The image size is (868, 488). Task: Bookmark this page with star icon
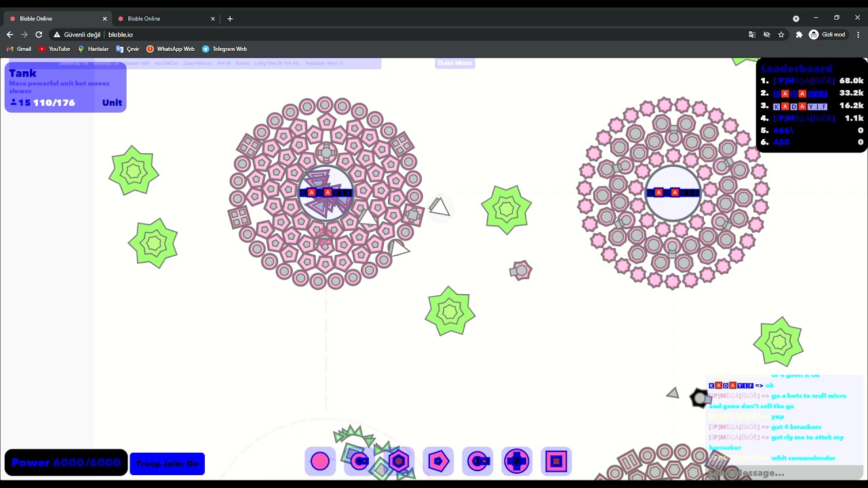point(781,35)
